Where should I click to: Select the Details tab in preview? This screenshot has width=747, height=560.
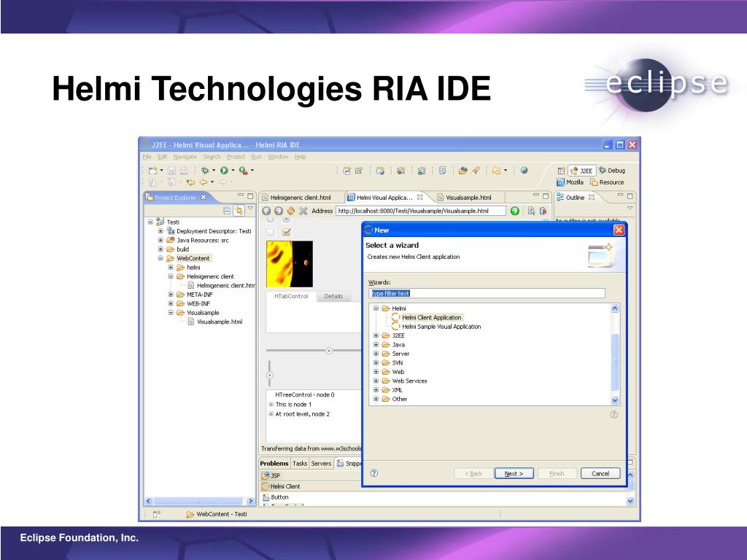[x=333, y=296]
